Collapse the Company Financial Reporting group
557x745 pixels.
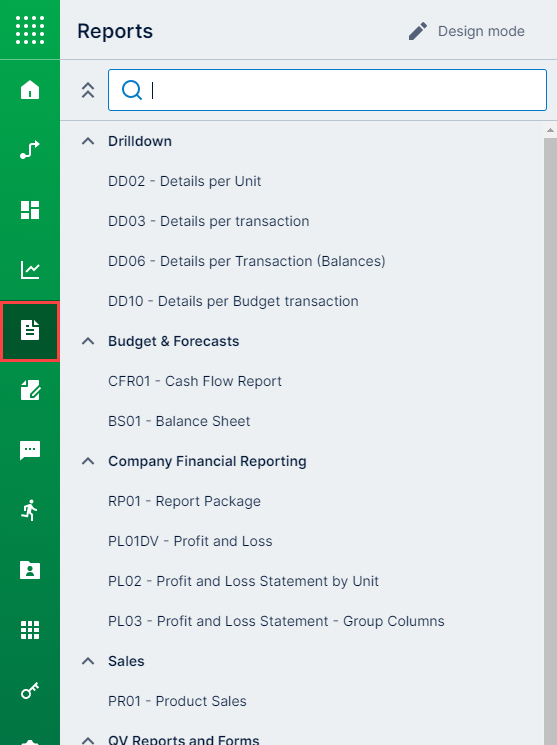click(88, 461)
